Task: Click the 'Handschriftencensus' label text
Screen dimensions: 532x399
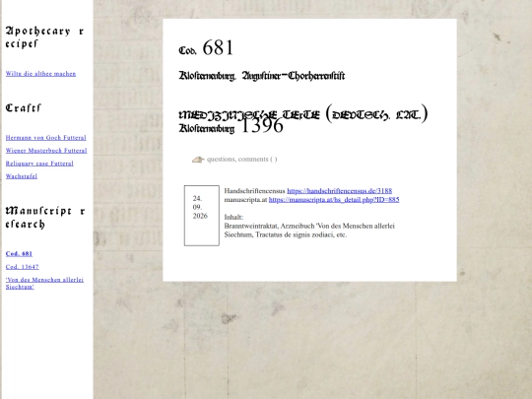Action: point(254,191)
